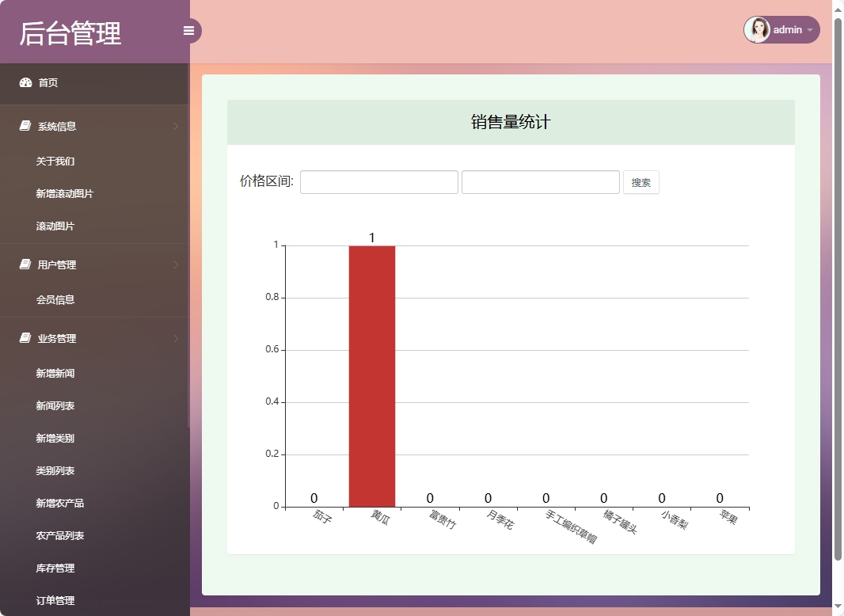844x616 pixels.
Task: Collapse the 用户管理 section chevron
Action: pyautogui.click(x=176, y=264)
